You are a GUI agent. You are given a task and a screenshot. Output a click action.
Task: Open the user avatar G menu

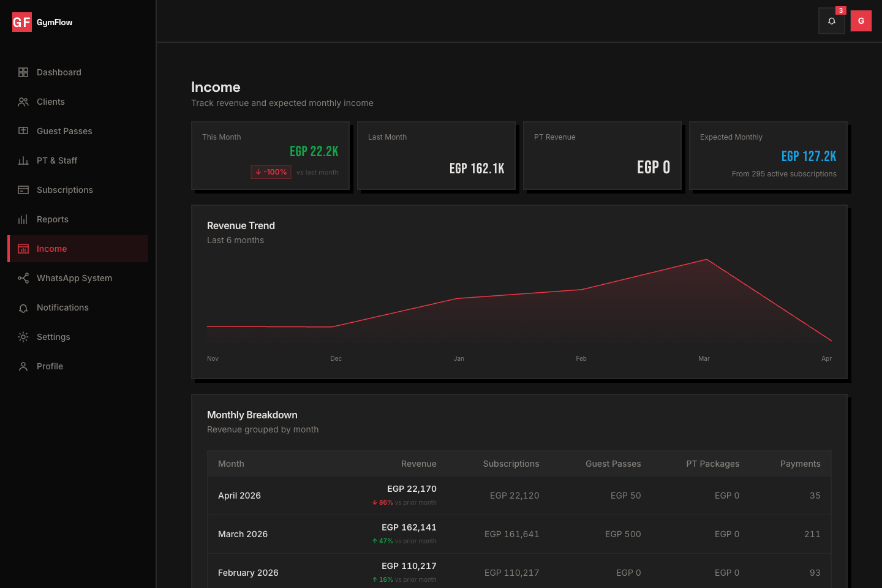click(x=861, y=21)
